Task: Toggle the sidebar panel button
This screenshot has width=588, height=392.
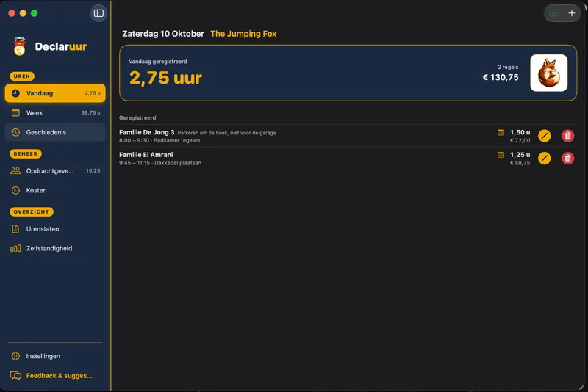Action: [98, 13]
